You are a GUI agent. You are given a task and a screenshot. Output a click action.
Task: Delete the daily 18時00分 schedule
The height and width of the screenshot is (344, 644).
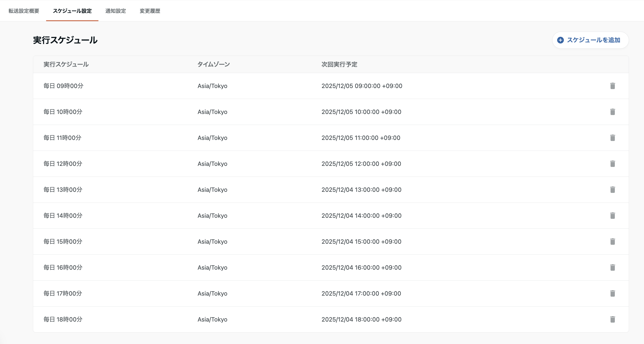pos(612,319)
